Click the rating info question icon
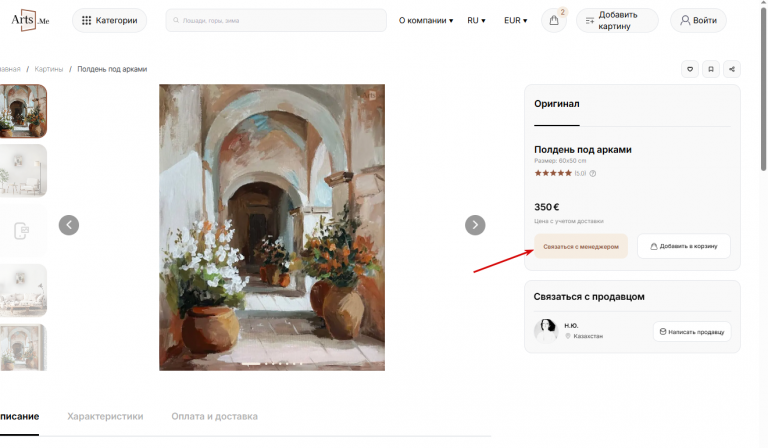This screenshot has height=448, width=768. (593, 173)
